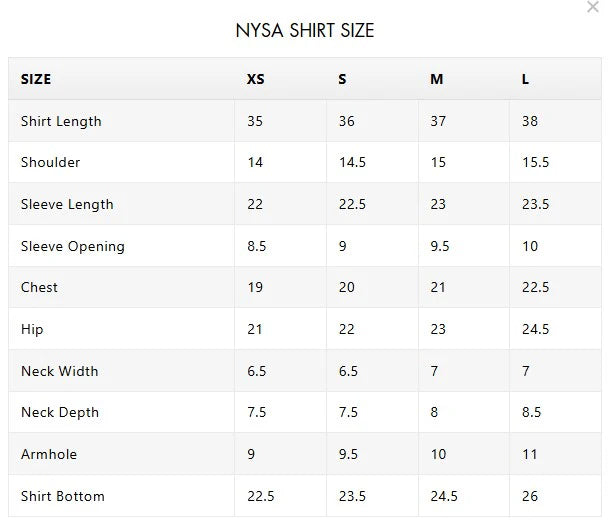This screenshot has height=526, width=609.
Task: Click the Neck Width row label
Action: coord(59,371)
